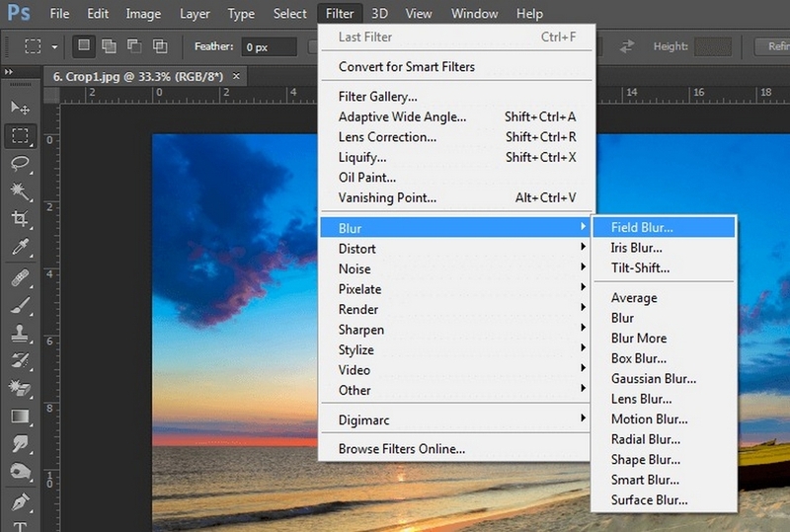
Task: Select the Eyedropper tool
Action: point(20,247)
